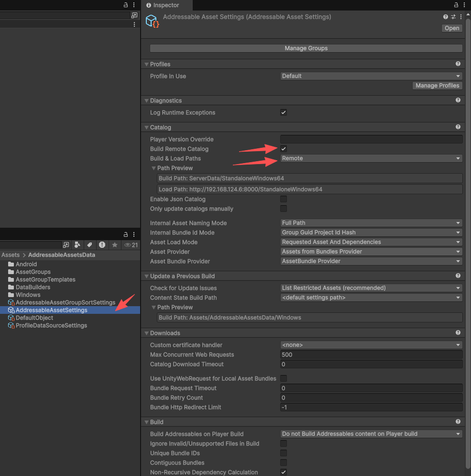Open help for Update a Previous Build

pos(458,276)
